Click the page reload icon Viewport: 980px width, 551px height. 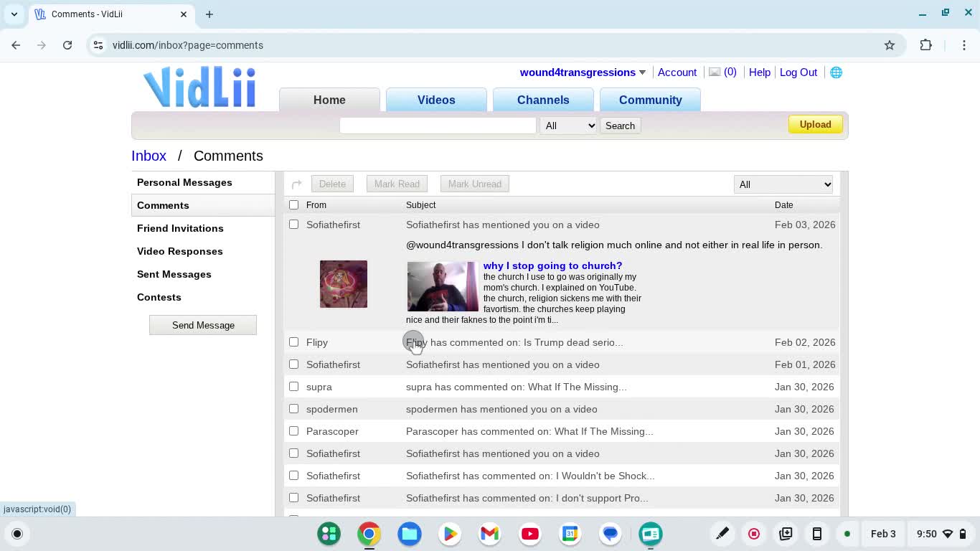(67, 44)
